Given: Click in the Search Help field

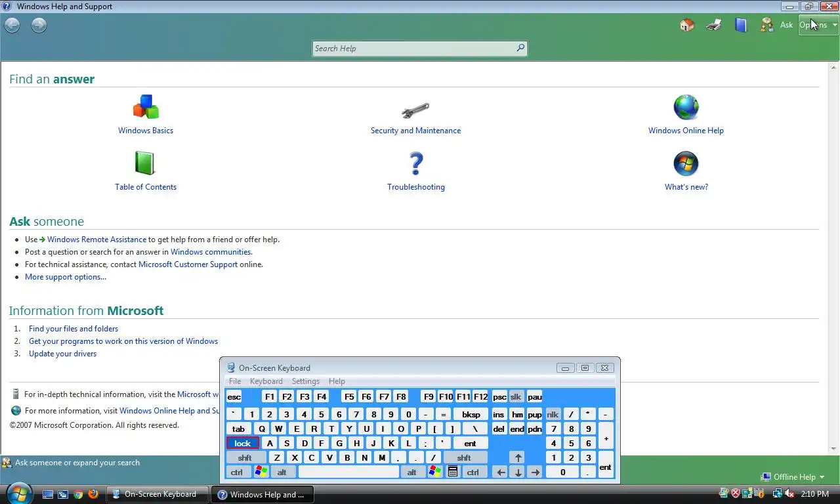Looking at the screenshot, I should coord(414,48).
